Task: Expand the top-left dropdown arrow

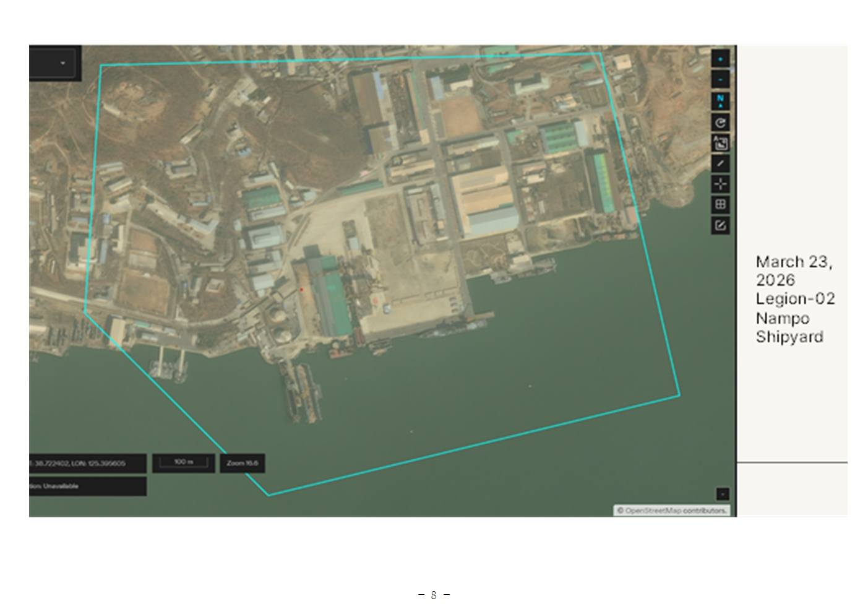Action: (x=62, y=63)
